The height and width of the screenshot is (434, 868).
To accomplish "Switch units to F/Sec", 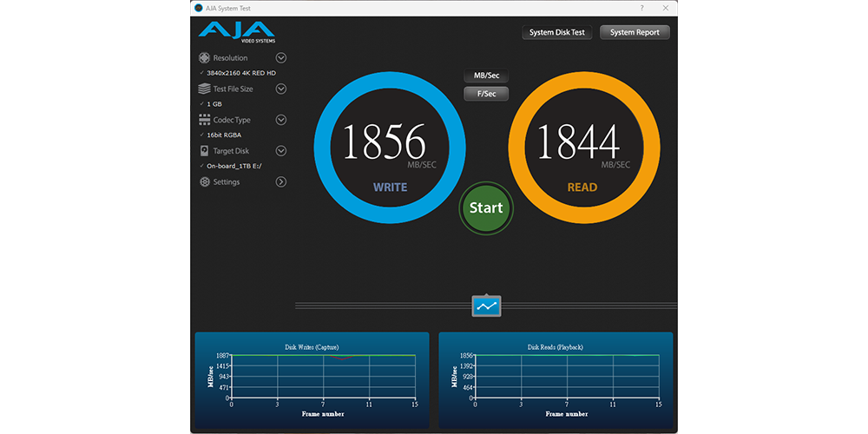I will point(486,94).
